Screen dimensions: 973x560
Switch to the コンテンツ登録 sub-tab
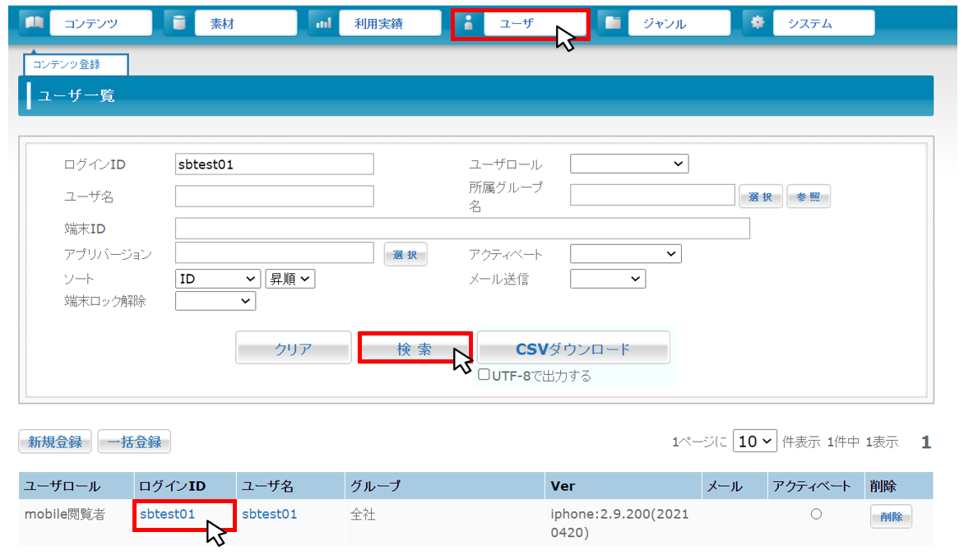(76, 64)
